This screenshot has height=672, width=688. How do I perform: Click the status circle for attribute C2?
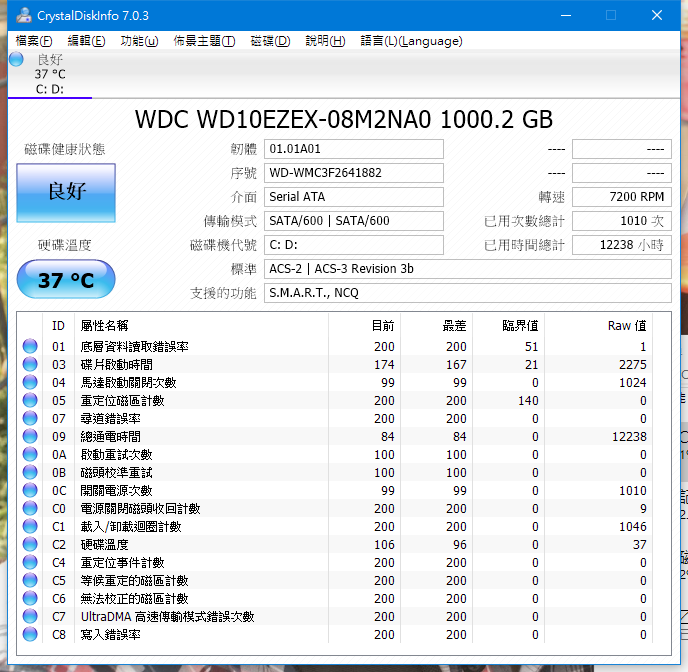coord(30,544)
